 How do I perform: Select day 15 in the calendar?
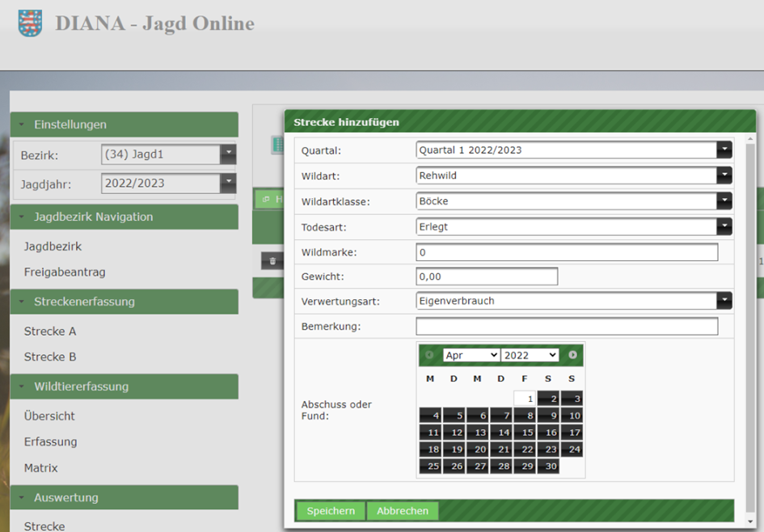click(x=525, y=433)
